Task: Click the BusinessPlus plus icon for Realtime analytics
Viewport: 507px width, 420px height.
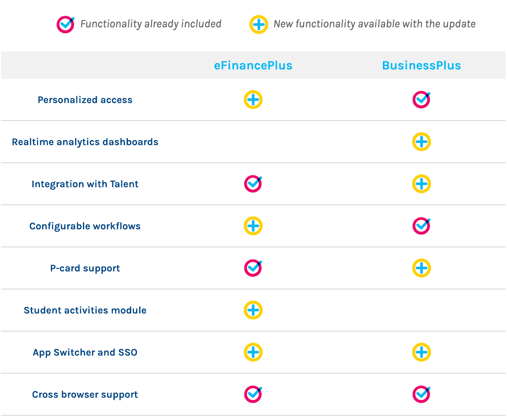Action: (421, 142)
